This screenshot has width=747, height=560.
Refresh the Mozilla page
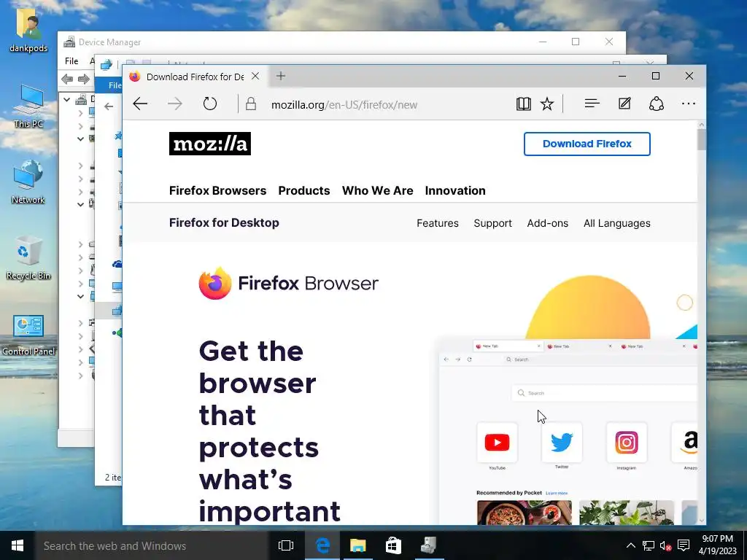click(x=209, y=104)
